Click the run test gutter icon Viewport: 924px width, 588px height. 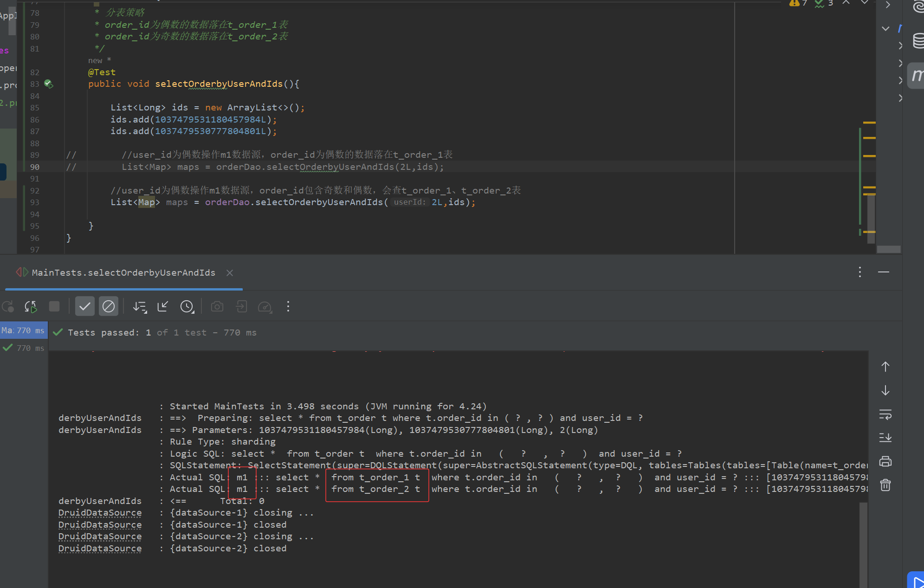coord(49,84)
